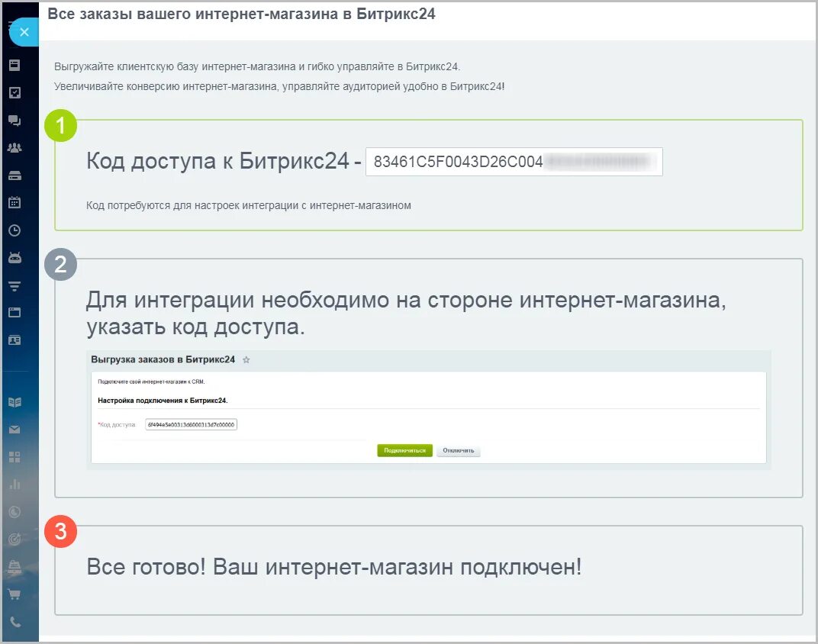
Task: Click the Bitrix24 access code field
Action: point(514,162)
